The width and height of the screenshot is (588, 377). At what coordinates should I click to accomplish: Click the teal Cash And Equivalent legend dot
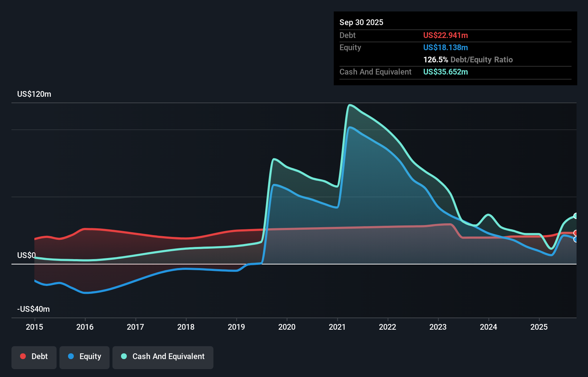point(123,356)
